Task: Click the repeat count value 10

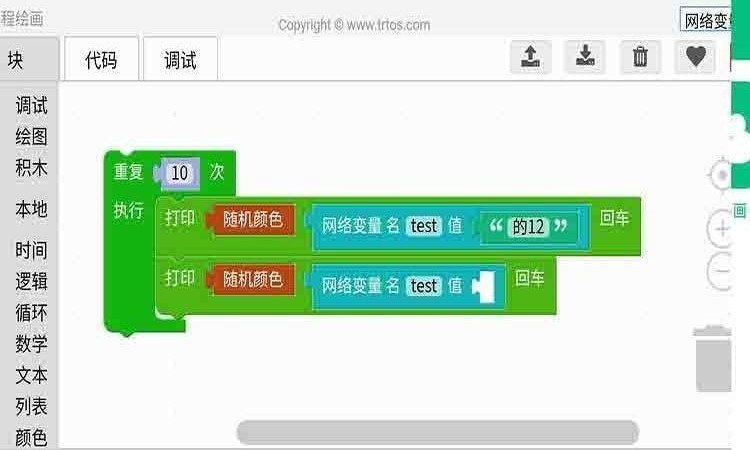Action: [x=179, y=173]
